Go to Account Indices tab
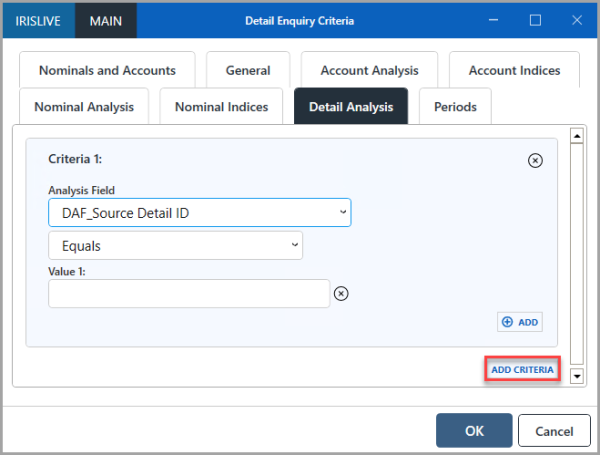 (x=514, y=71)
